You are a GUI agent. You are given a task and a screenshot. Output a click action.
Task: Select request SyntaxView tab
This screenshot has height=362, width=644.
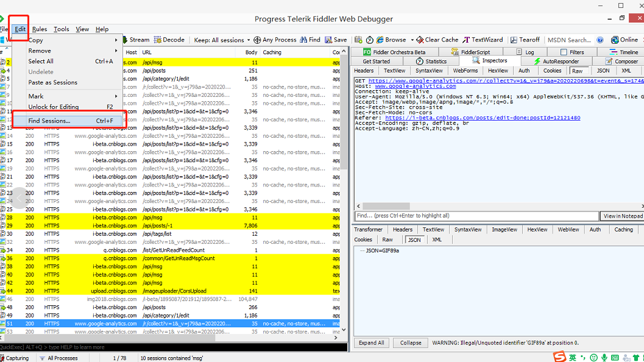[429, 71]
